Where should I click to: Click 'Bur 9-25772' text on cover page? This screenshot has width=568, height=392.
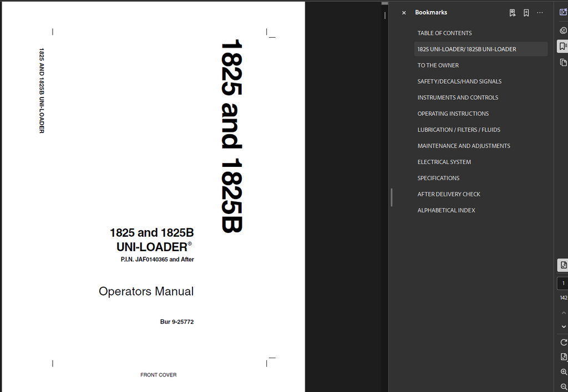coord(177,322)
